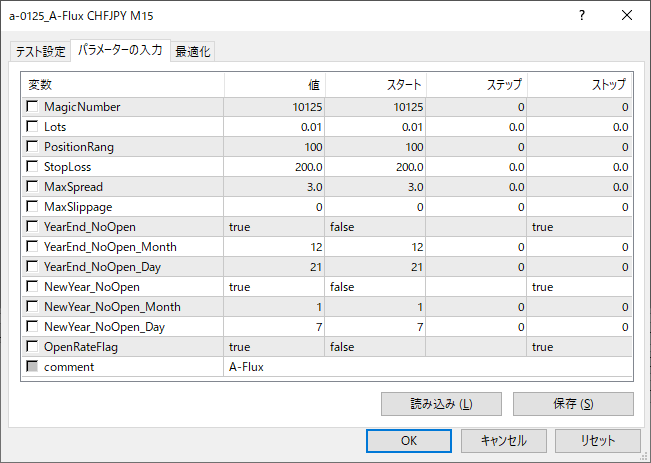Enable the MagicNumber optimization checkbox
This screenshot has height=463, width=651.
tap(33, 107)
